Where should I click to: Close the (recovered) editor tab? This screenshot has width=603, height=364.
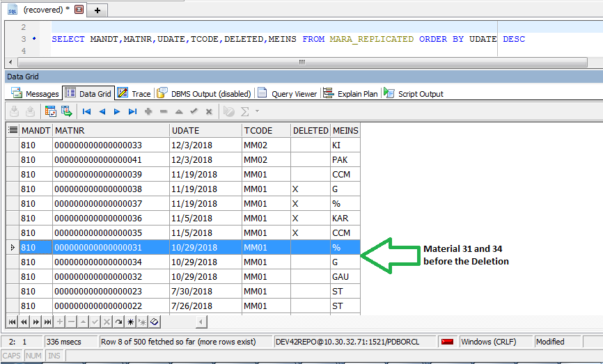pos(79,10)
